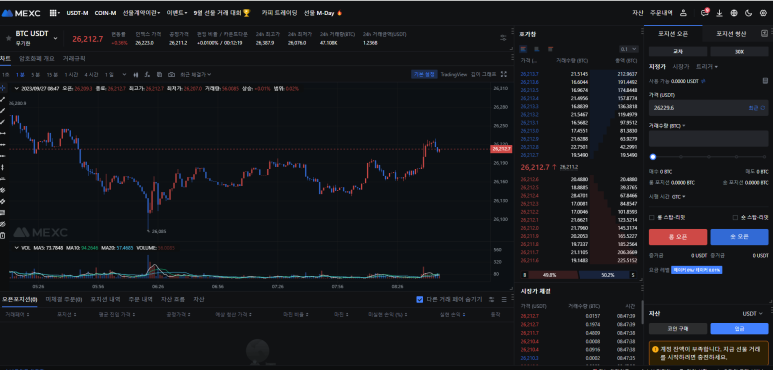Favorite BTC USDT with the star icon
The image size is (773, 370).
click(x=8, y=38)
